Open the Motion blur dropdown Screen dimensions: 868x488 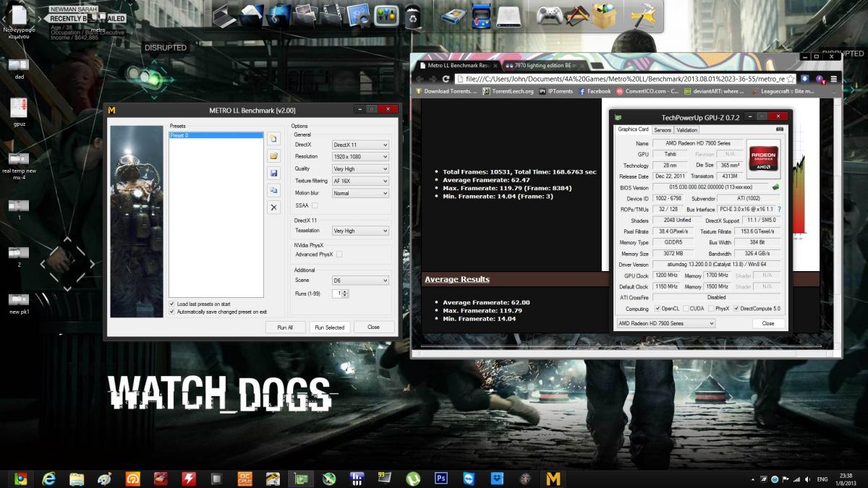coord(360,193)
